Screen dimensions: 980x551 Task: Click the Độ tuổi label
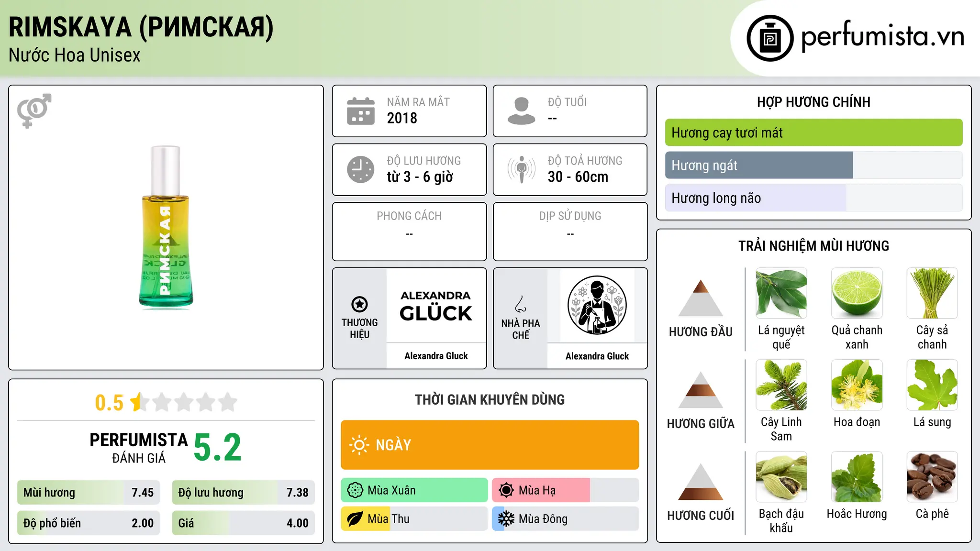pyautogui.click(x=567, y=102)
